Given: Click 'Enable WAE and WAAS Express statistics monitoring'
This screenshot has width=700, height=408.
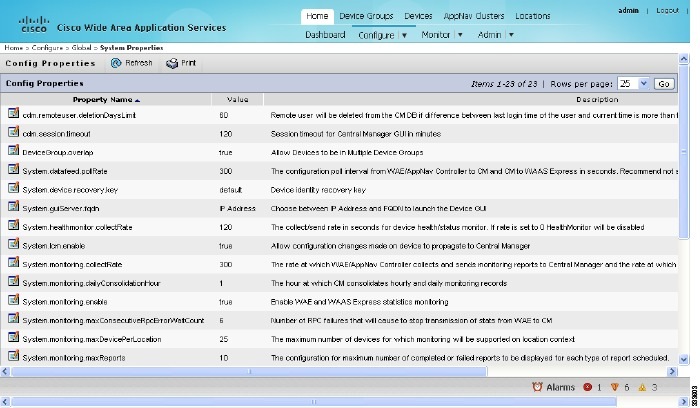Looking at the screenshot, I should (359, 302).
